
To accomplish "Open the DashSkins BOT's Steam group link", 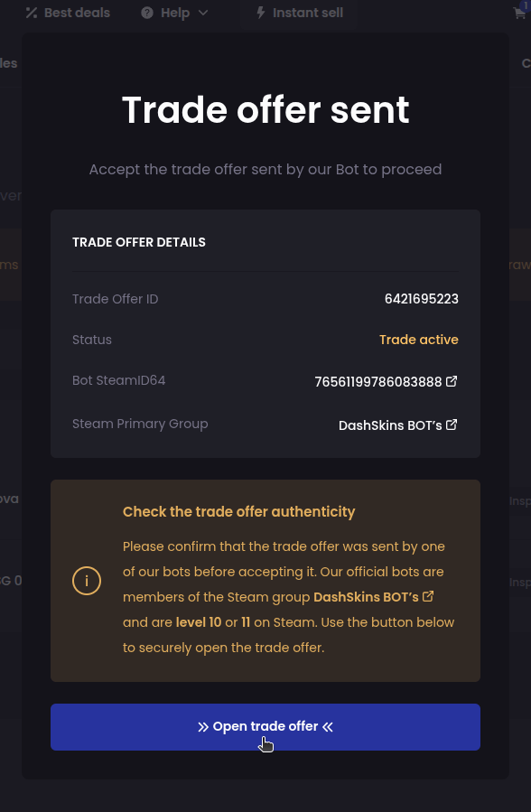I will pos(393,424).
